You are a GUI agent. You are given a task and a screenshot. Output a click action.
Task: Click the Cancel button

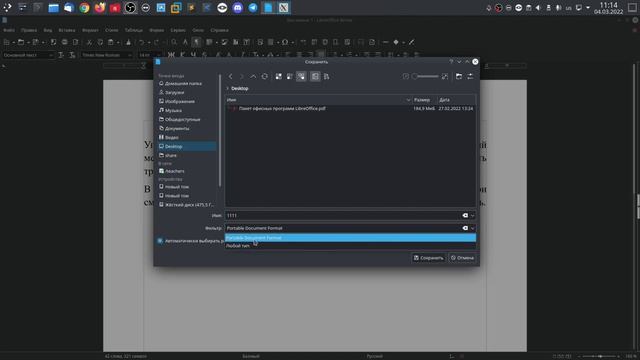462,258
